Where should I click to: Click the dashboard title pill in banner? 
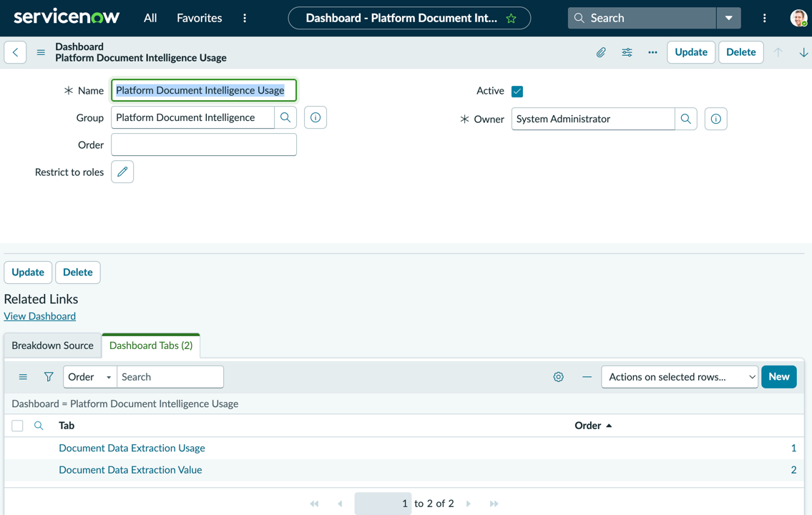(409, 18)
